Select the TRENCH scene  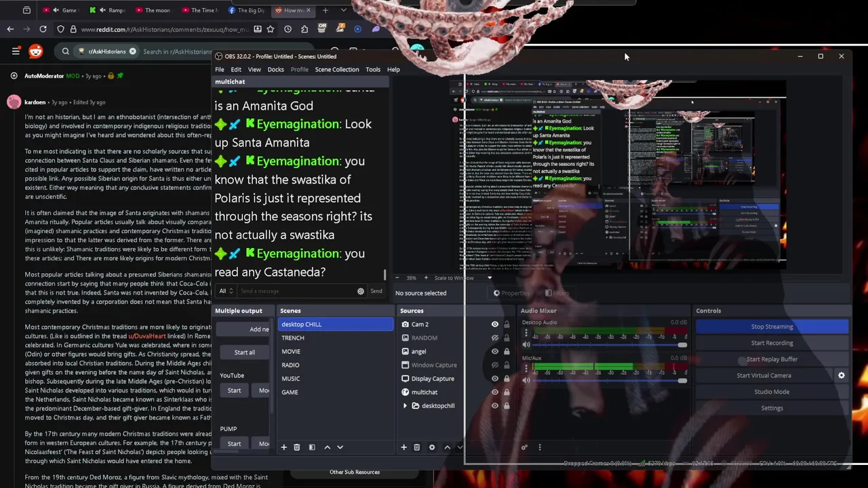click(336, 338)
